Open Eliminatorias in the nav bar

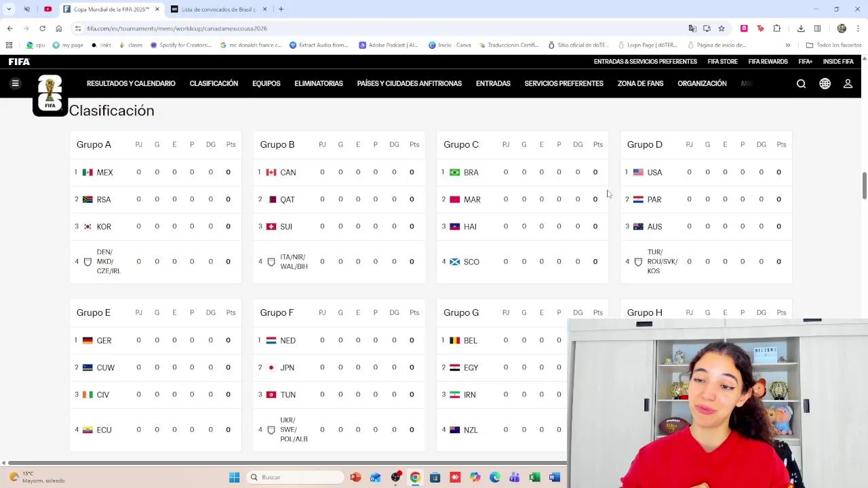pos(319,83)
